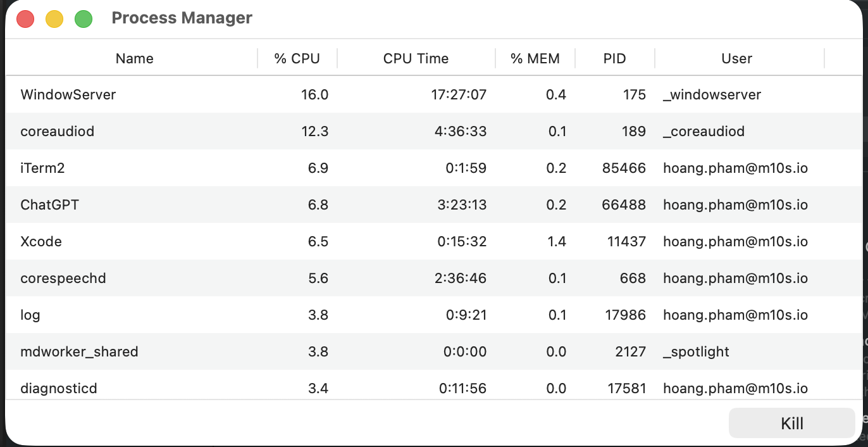Sort processes by CPU Time
868x447 pixels.
(x=416, y=58)
